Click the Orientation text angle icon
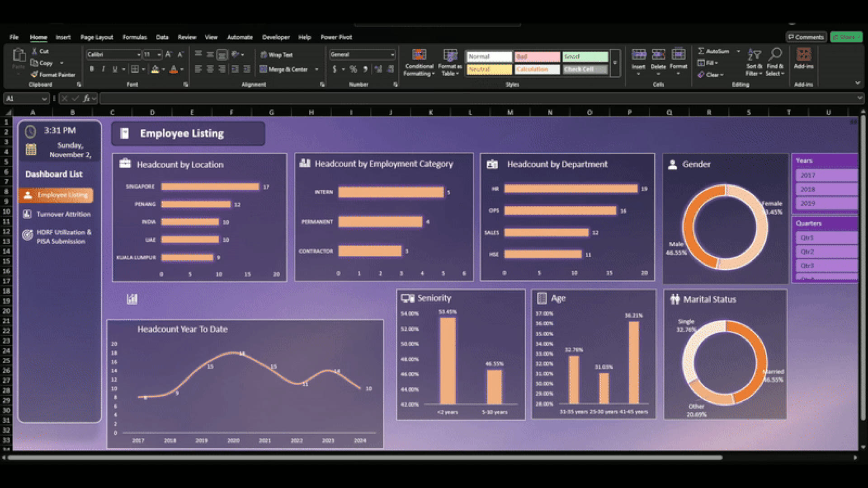The height and width of the screenshot is (488, 868). click(235, 54)
